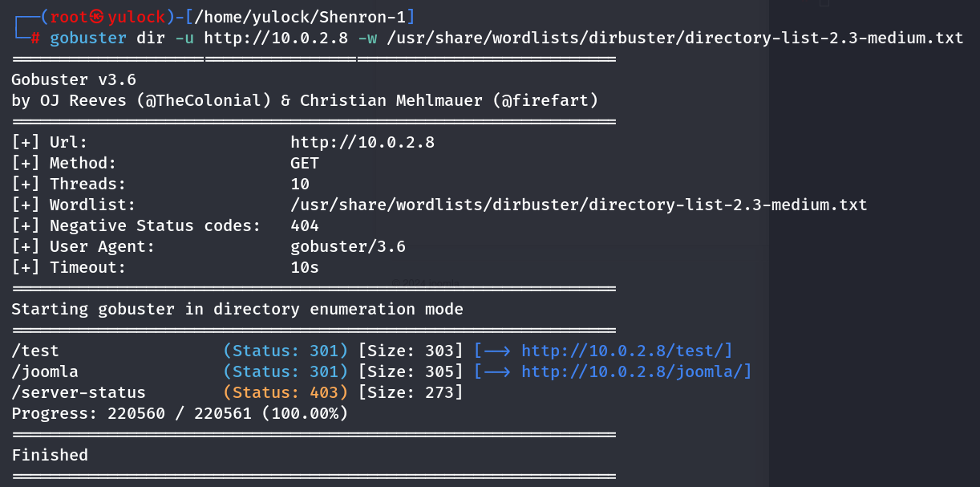Click the Size: 303 text for /test
This screenshot has height=487, width=980.
point(411,351)
